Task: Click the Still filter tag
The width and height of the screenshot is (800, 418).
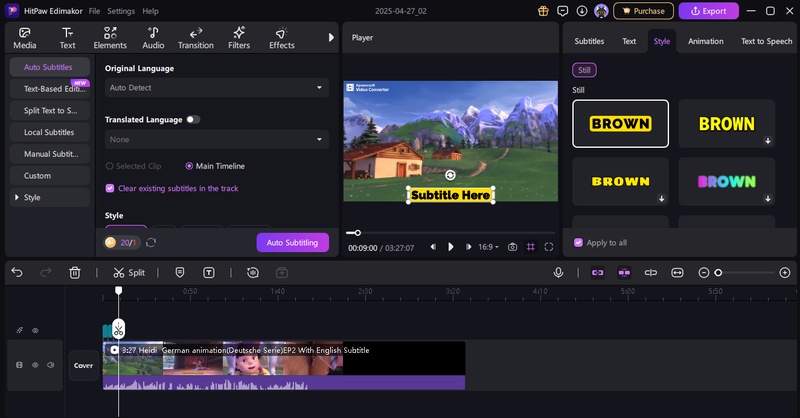Action: pyautogui.click(x=584, y=70)
